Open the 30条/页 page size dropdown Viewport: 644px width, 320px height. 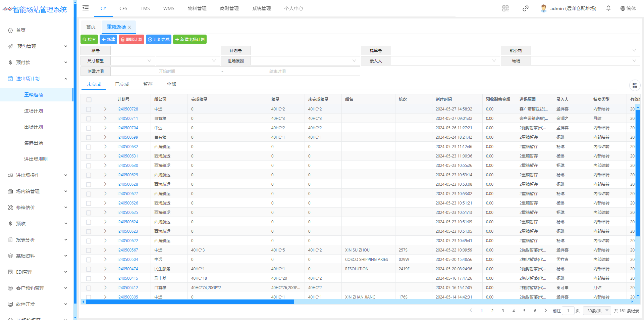[597, 311]
